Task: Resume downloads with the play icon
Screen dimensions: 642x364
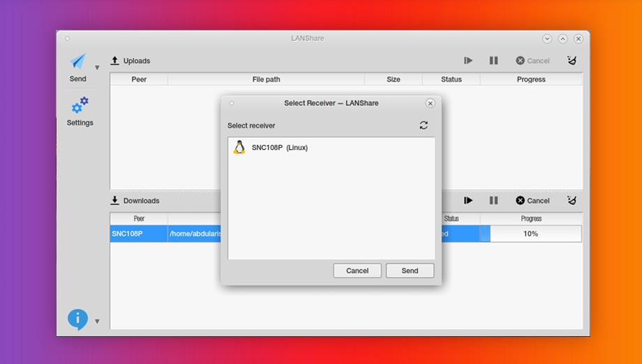Action: [468, 200]
